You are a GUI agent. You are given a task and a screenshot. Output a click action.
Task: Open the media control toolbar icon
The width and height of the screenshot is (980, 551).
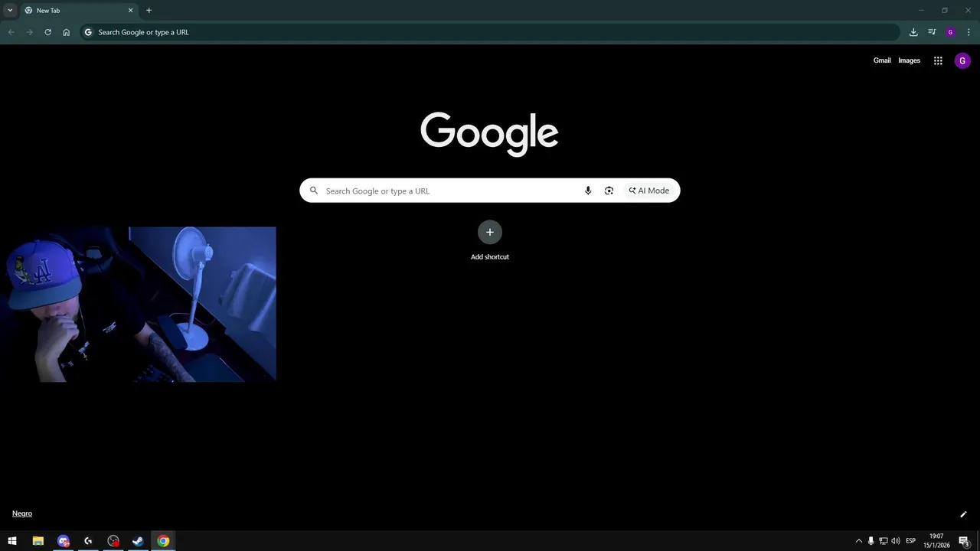coord(932,32)
